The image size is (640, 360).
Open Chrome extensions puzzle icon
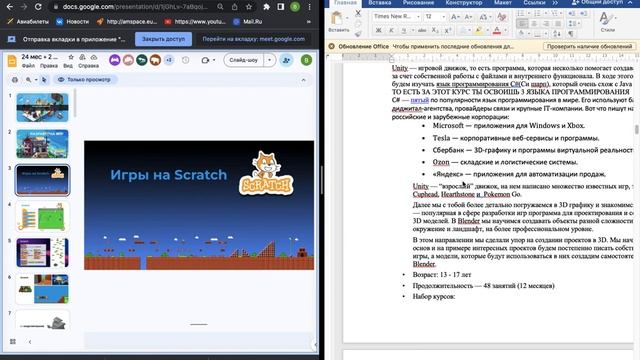[x=267, y=7]
